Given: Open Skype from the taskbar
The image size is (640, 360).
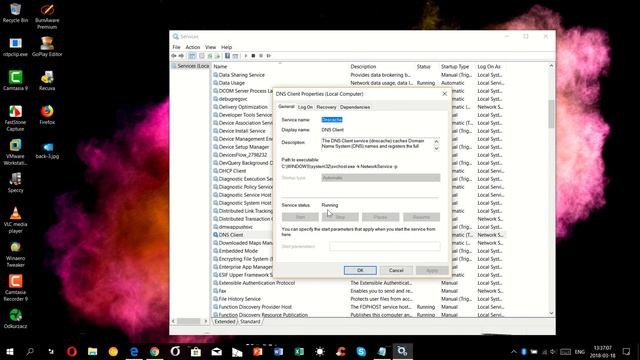Looking at the screenshot, I should [x=361, y=351].
